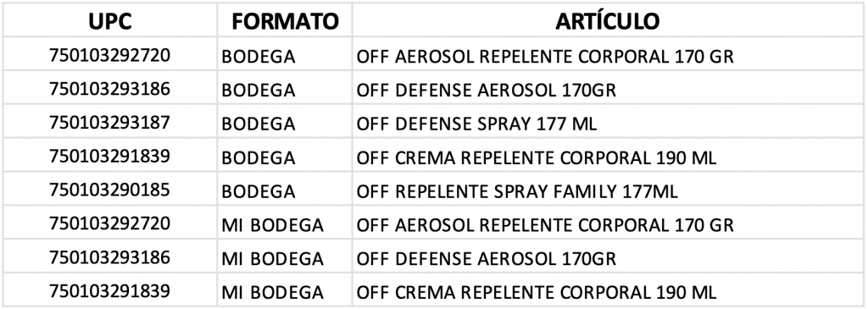Select last row UPC 750103291839 cell
Viewport: 868px width, 309px height.
click(109, 290)
